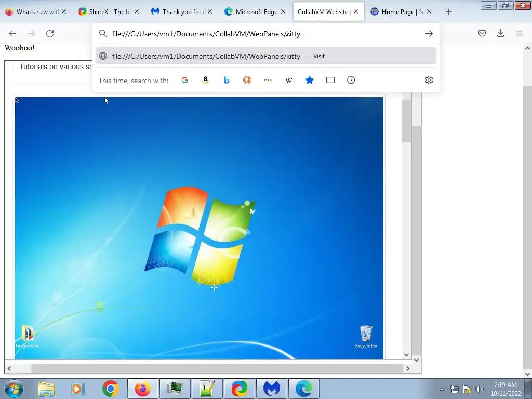
Task: Search history with the clock icon
Action: click(351, 80)
